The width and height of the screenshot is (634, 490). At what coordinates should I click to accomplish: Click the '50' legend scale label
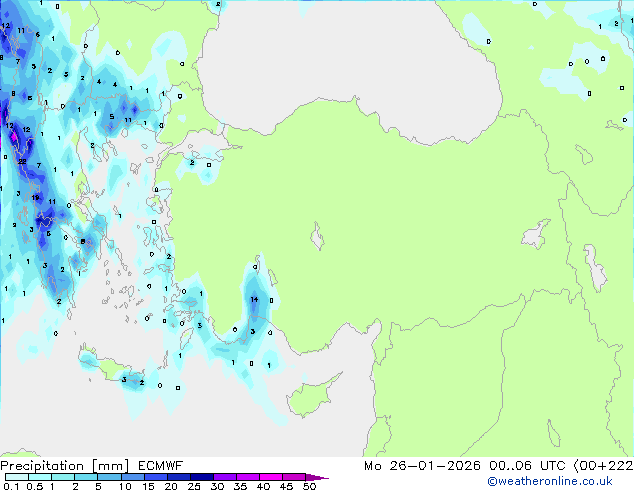[x=310, y=486]
